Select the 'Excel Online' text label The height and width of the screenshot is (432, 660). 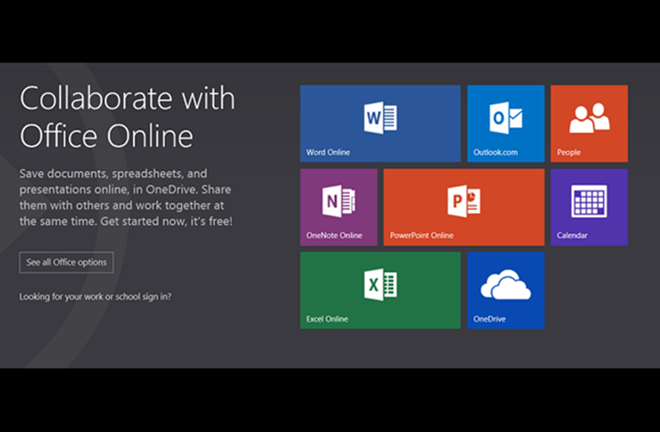(327, 320)
